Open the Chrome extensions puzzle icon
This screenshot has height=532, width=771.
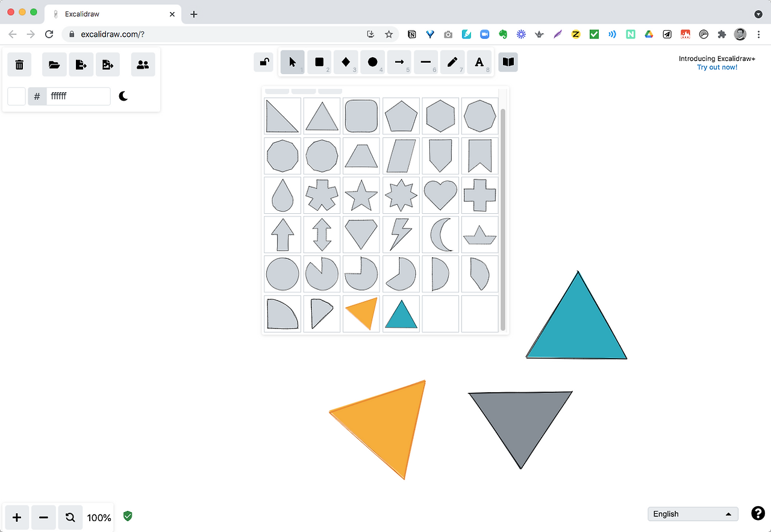click(x=722, y=34)
